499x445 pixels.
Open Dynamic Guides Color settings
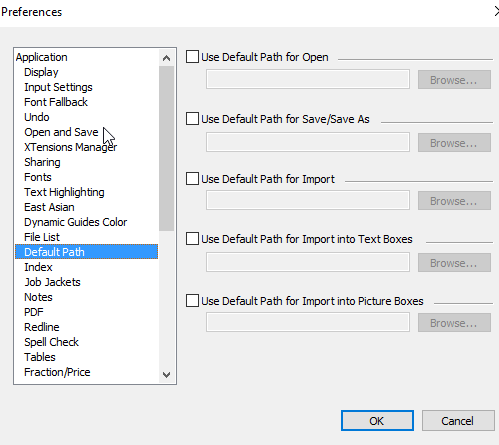[x=76, y=222]
